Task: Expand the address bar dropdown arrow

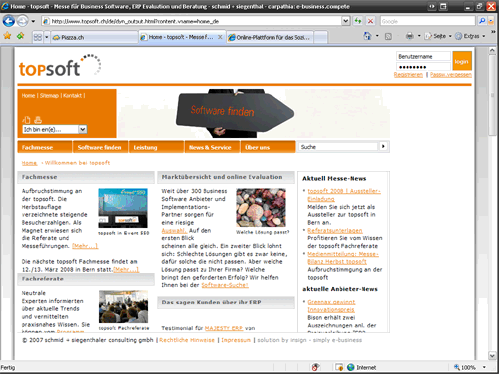Action: [346, 21]
